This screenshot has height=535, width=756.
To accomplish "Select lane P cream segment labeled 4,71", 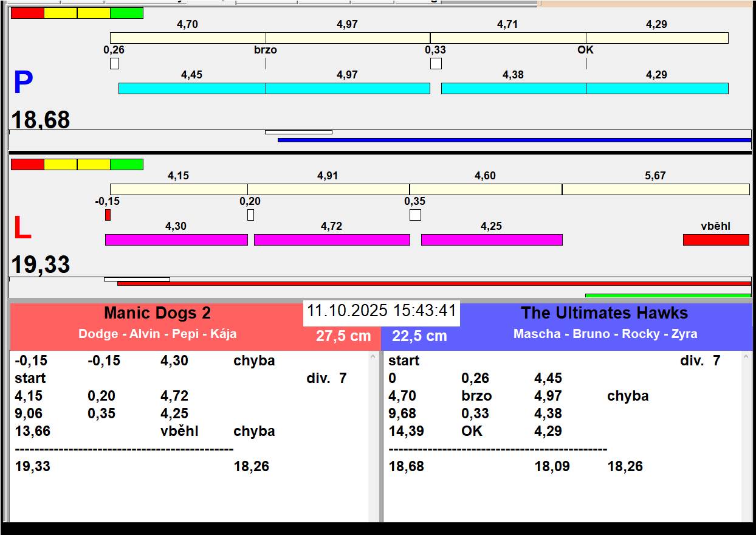I will pyautogui.click(x=508, y=38).
